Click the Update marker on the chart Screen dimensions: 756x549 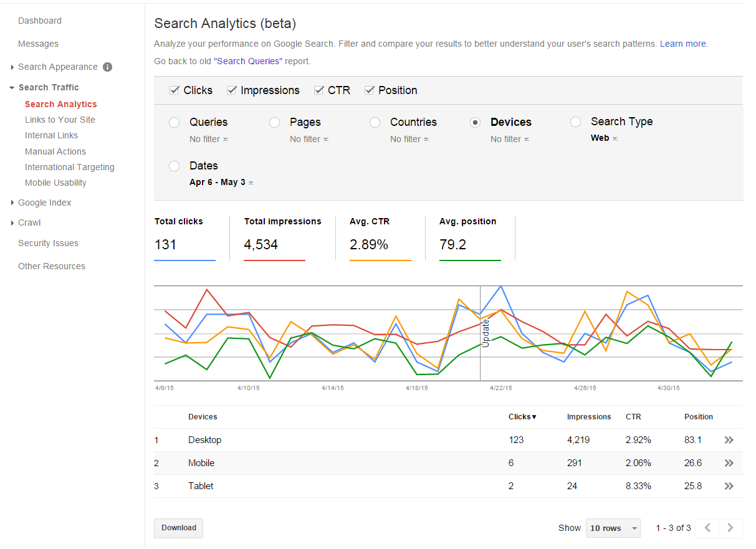click(486, 333)
